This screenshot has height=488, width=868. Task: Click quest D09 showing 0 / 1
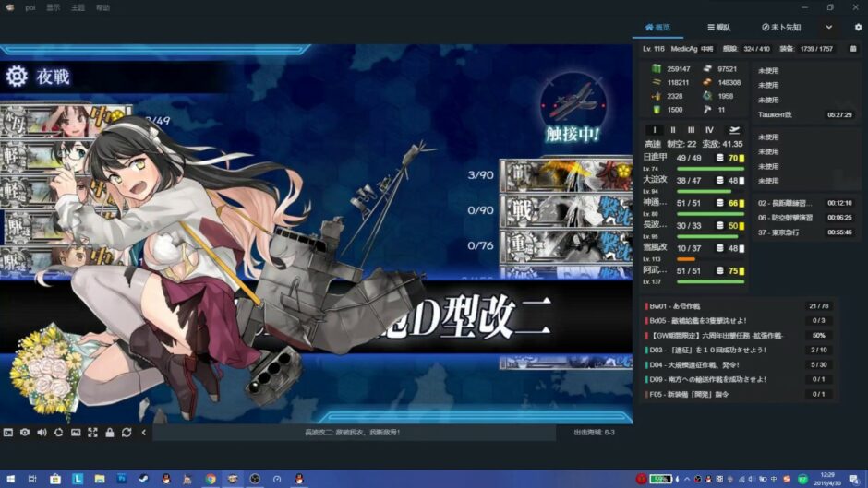coord(739,379)
